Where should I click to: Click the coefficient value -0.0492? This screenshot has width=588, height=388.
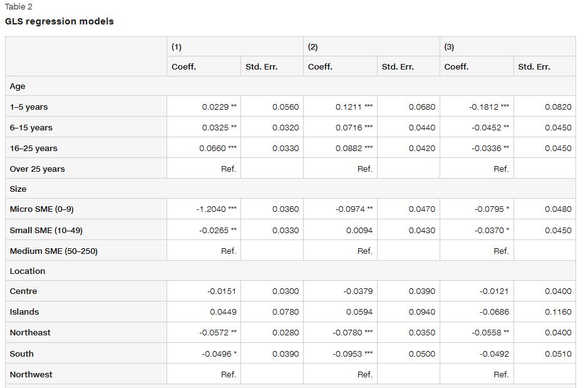pos(494,354)
